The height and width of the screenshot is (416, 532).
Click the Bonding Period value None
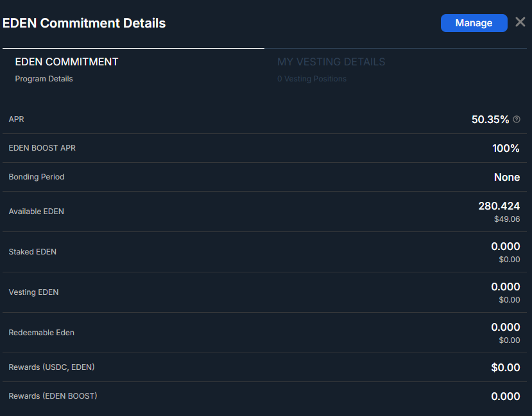click(506, 177)
